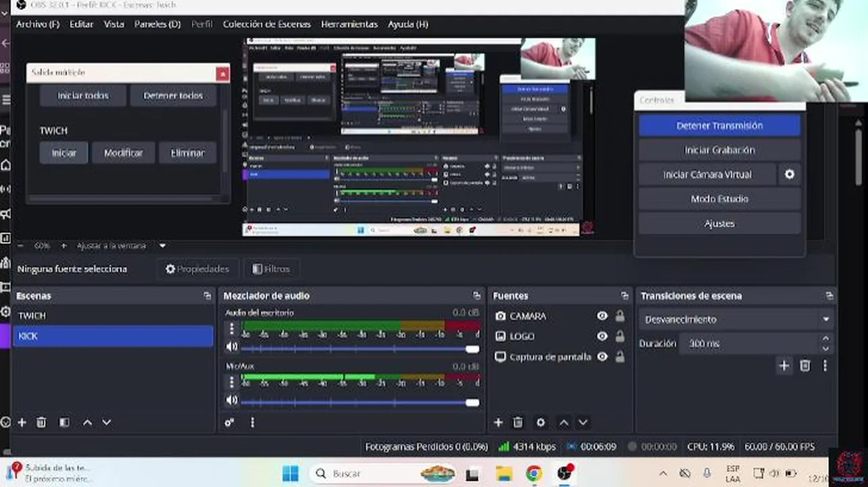868x487 pixels.
Task: Select the TWICH scene
Action: (x=113, y=316)
